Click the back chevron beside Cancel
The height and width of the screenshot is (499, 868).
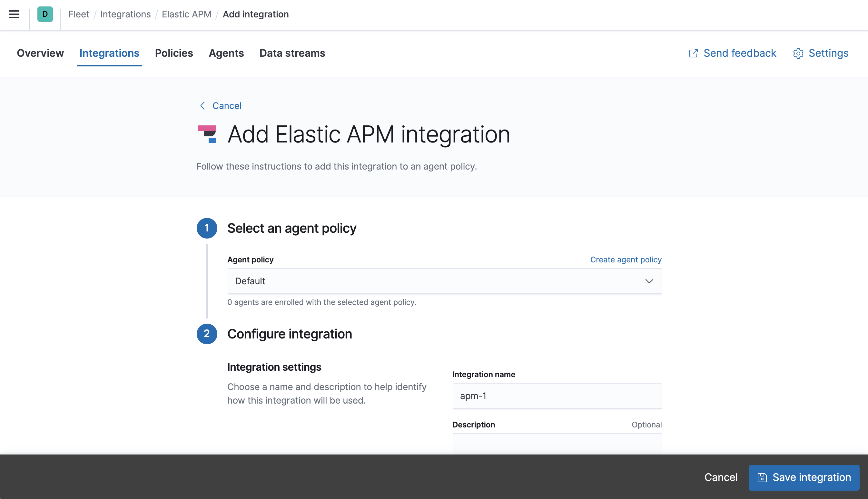[202, 106]
